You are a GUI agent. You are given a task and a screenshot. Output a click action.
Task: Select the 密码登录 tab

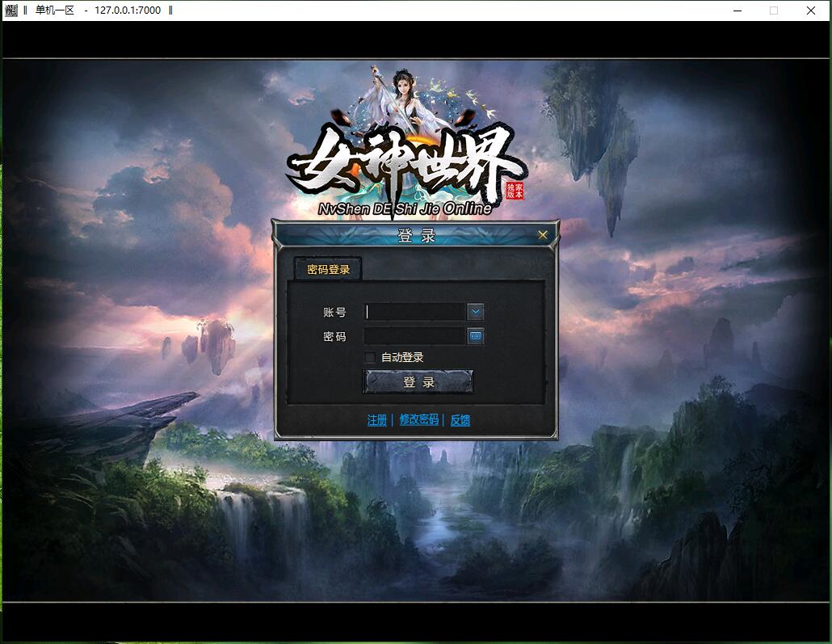[x=329, y=269]
